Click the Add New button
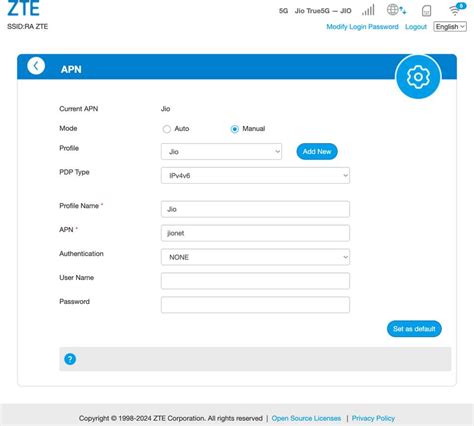Viewport: 474px width, 426px height. tap(317, 152)
